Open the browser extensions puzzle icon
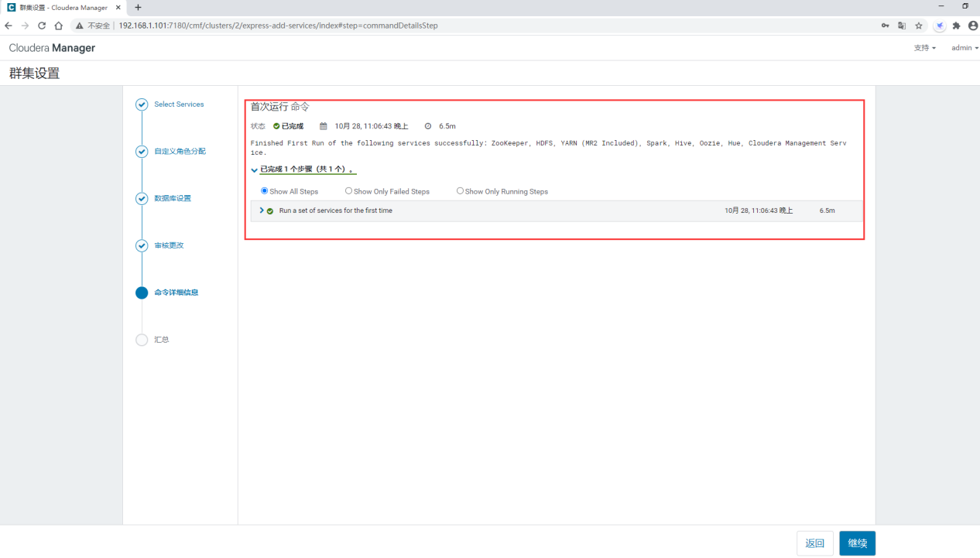The image size is (980, 558). click(956, 26)
